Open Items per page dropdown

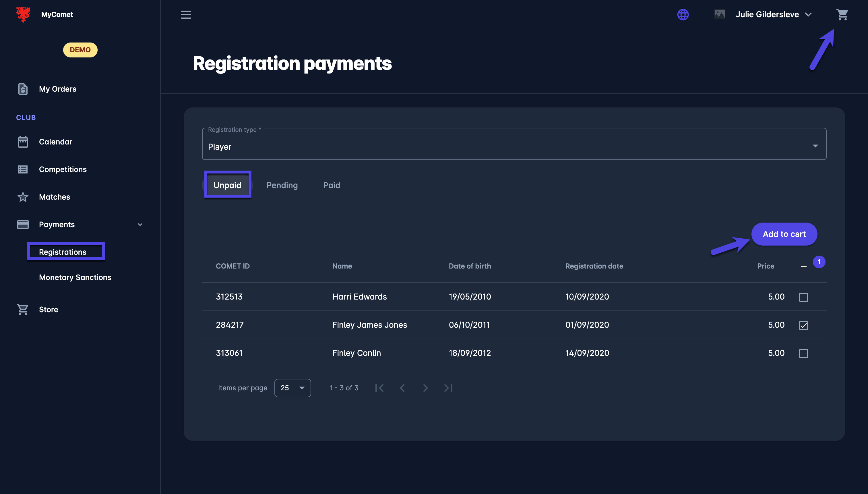[x=292, y=388]
